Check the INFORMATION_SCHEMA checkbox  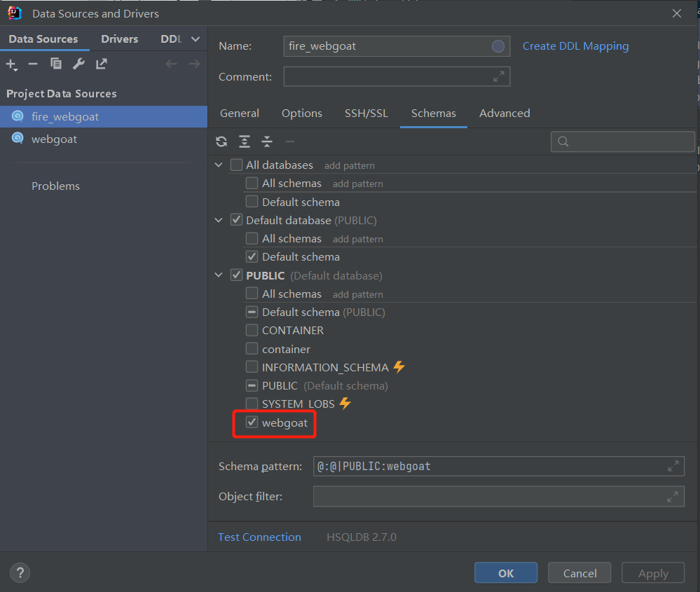pos(252,367)
